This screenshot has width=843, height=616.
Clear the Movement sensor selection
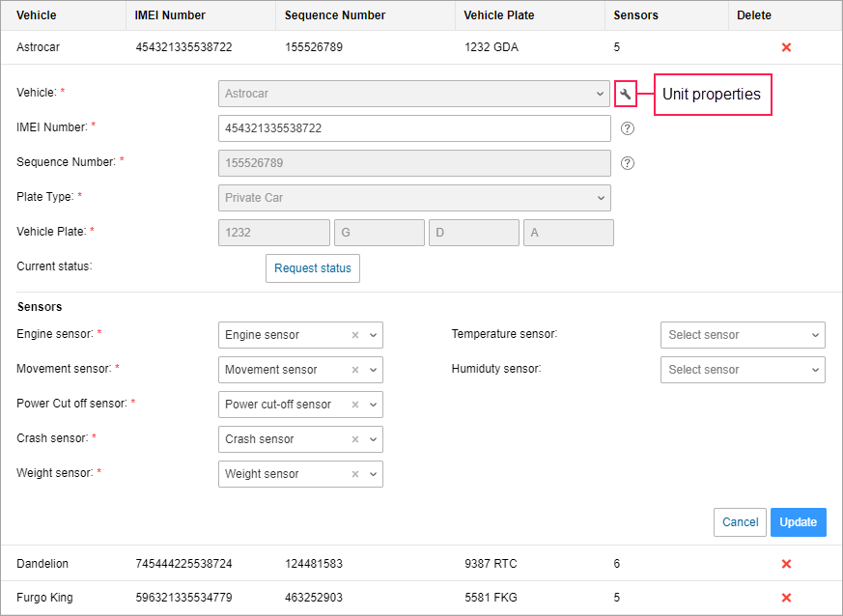pyautogui.click(x=354, y=370)
